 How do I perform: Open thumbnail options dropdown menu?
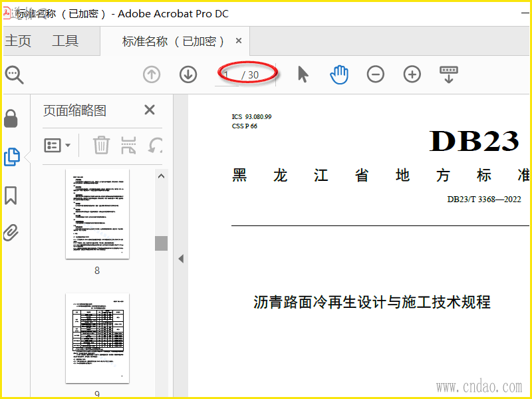tap(57, 145)
